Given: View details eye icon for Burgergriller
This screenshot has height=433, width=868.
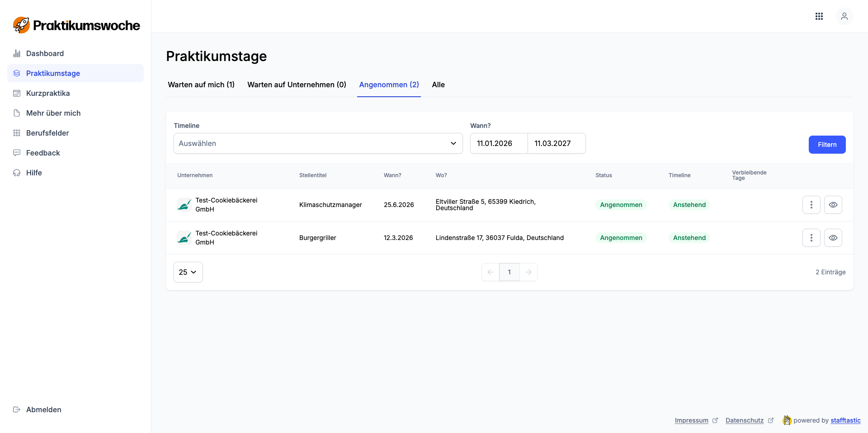Looking at the screenshot, I should [x=833, y=238].
